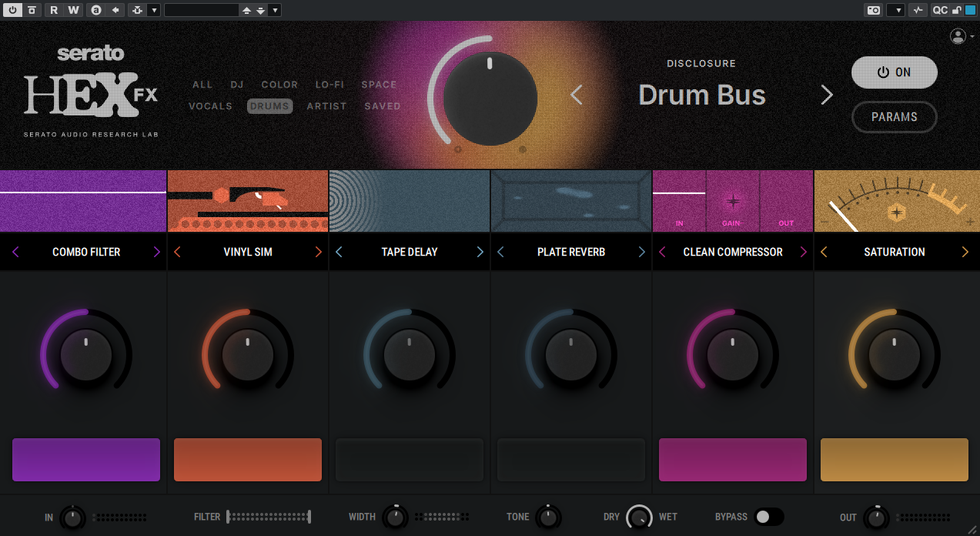Select the DJ preset category
The image size is (980, 536).
(x=237, y=85)
